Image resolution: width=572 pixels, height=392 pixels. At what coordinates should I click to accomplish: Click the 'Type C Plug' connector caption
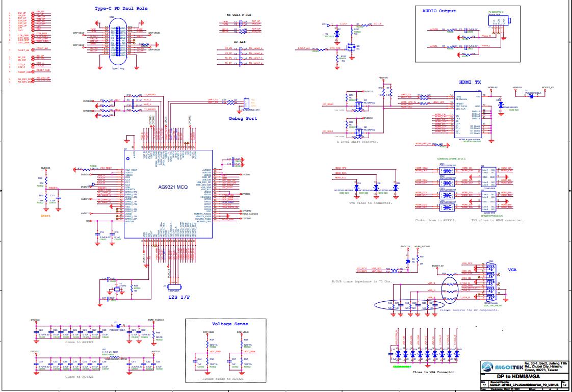pyautogui.click(x=118, y=68)
